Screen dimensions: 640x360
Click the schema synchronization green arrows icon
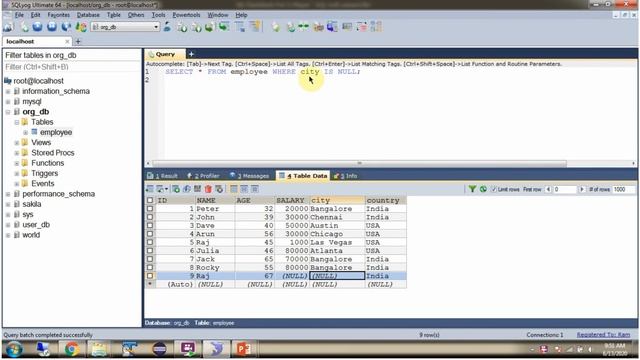303,27
